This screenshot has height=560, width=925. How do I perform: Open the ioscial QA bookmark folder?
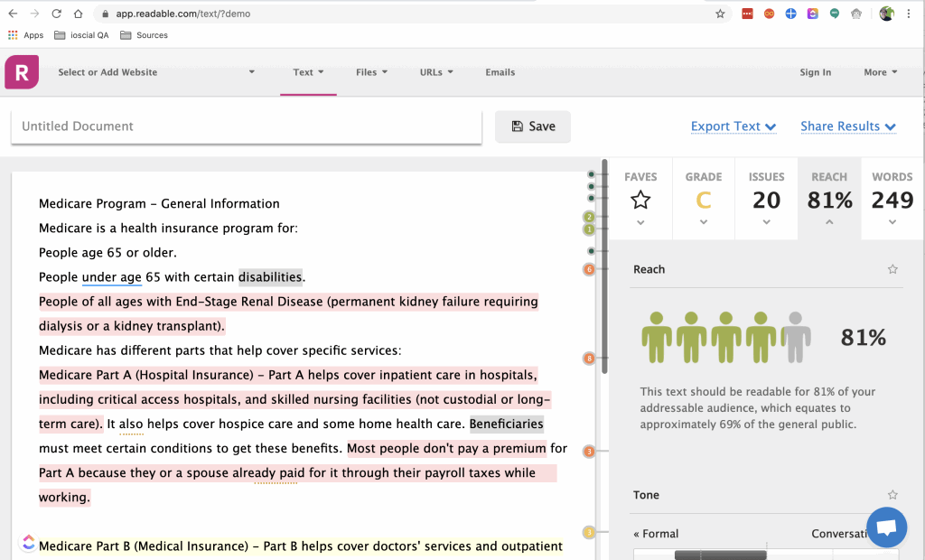point(81,35)
